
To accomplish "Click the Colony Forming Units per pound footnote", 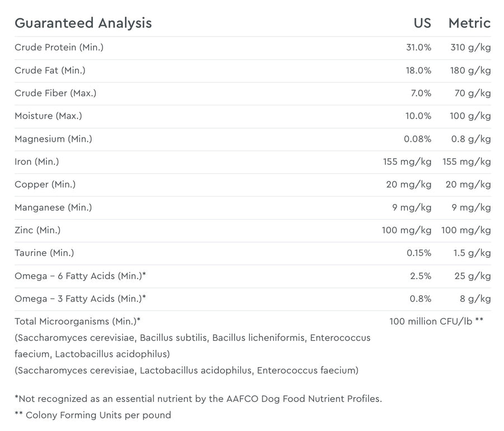I will [x=93, y=415].
